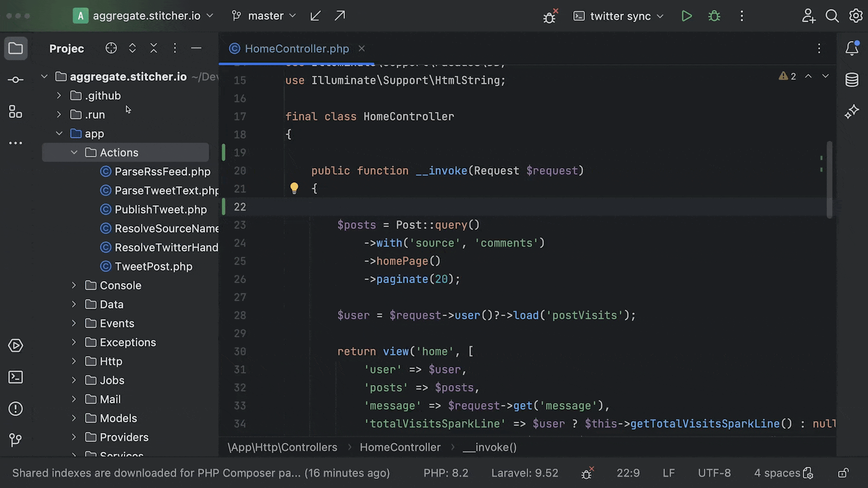
Task: Open the Commit tool window
Action: pyautogui.click(x=16, y=80)
